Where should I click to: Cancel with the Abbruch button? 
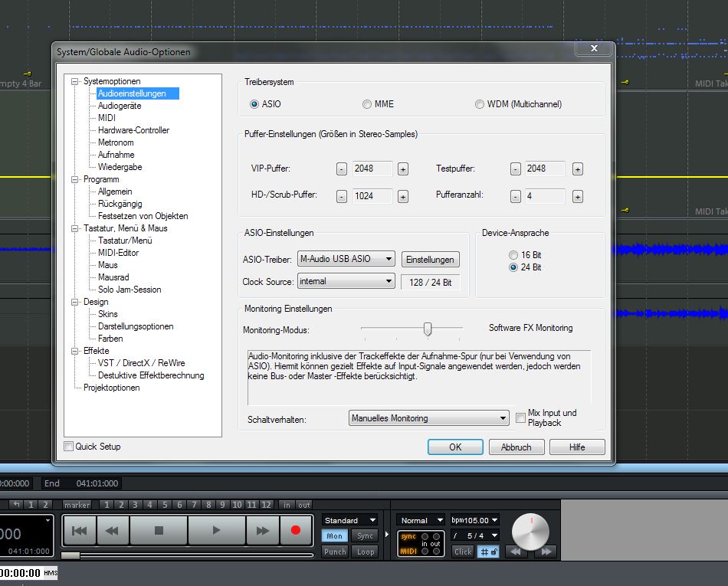(x=516, y=447)
